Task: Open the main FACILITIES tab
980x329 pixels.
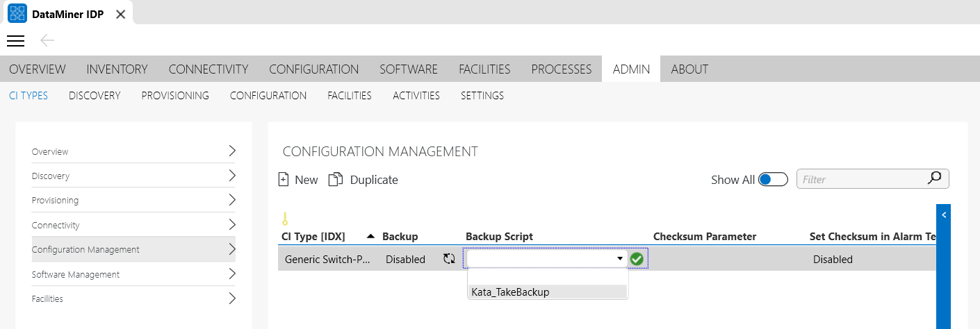Action: pyautogui.click(x=484, y=69)
